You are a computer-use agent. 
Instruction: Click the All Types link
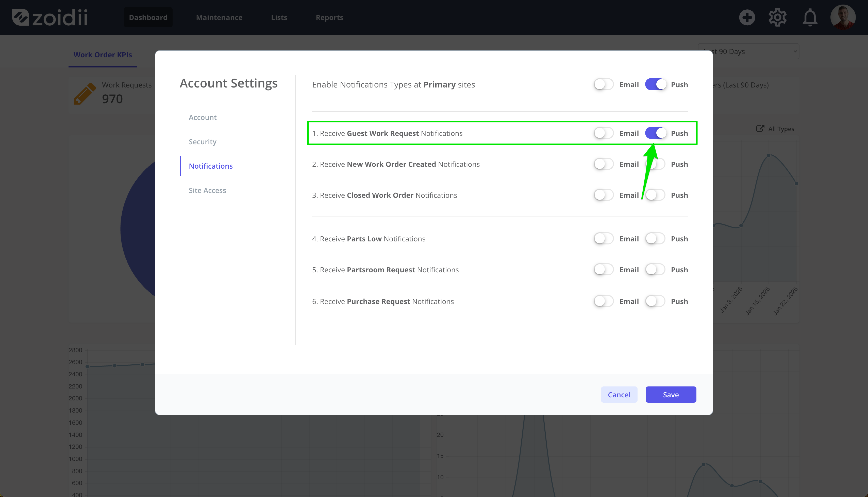click(x=781, y=129)
